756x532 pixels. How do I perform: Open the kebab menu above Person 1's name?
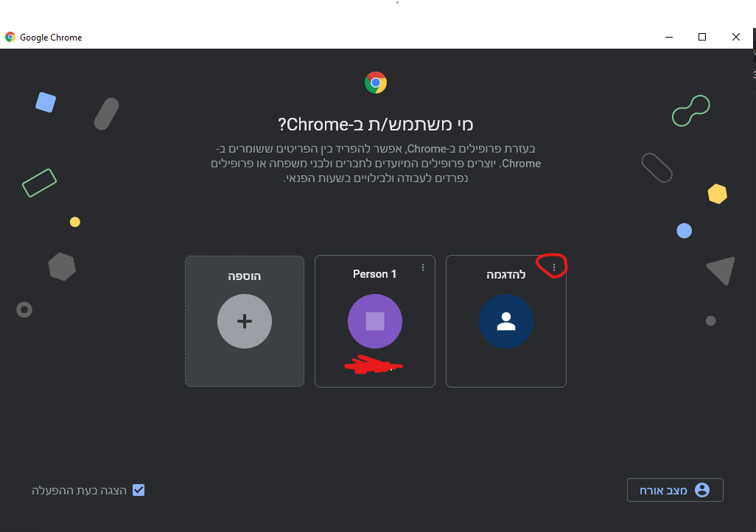coord(422,267)
